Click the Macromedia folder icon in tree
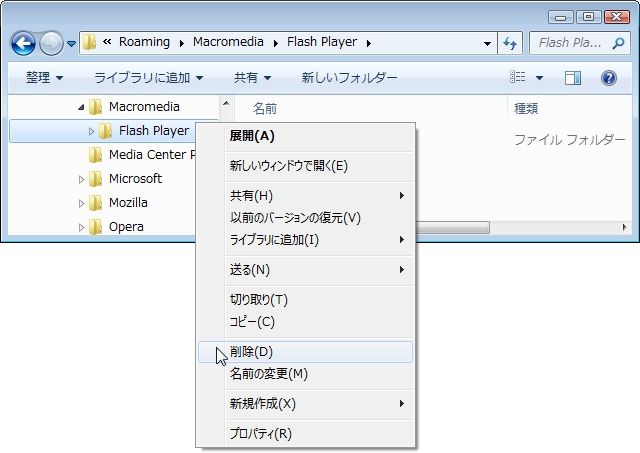 pos(95,107)
